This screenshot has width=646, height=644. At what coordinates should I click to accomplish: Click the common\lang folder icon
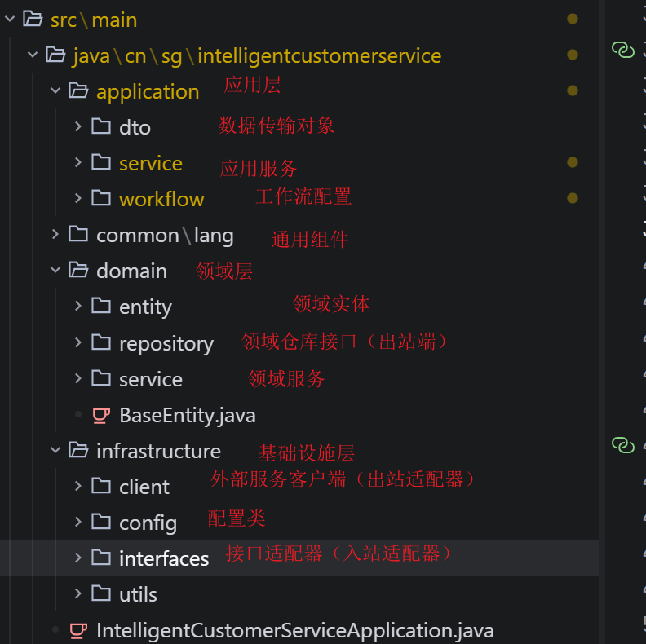tap(78, 233)
